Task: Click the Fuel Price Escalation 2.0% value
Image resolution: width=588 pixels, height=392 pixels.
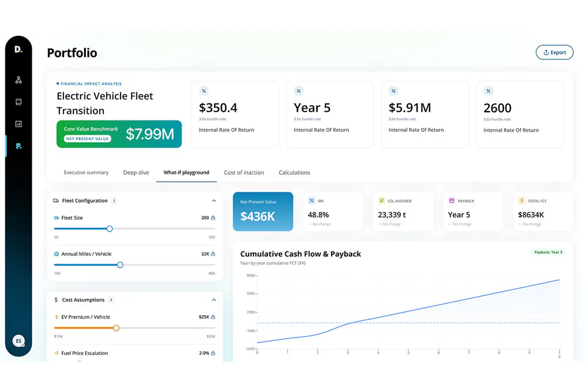Action: tap(204, 353)
